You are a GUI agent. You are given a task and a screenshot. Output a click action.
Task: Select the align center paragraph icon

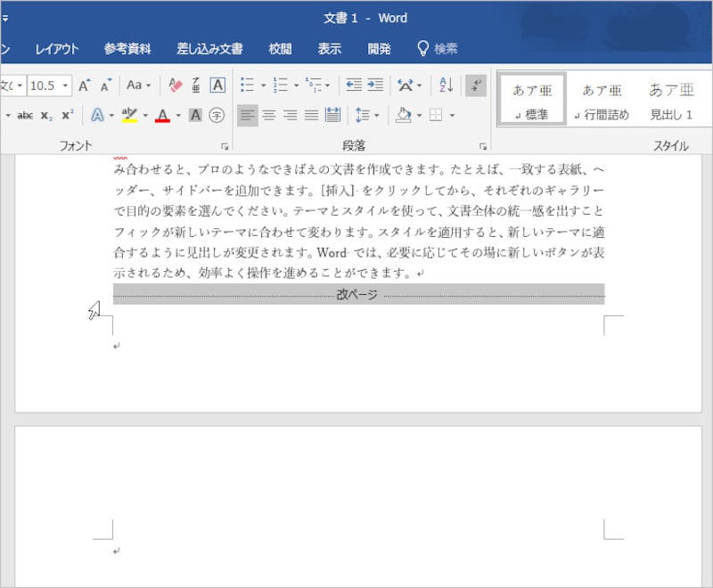pos(269,115)
